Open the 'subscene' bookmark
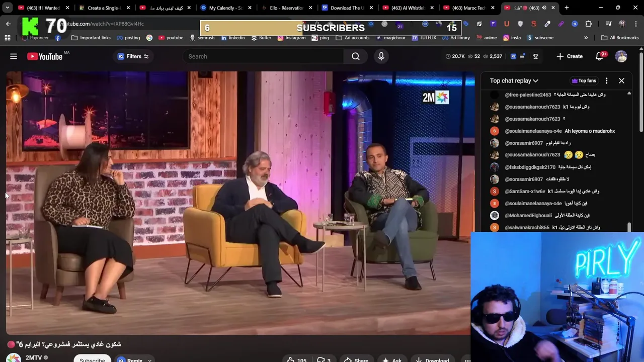 point(540,38)
